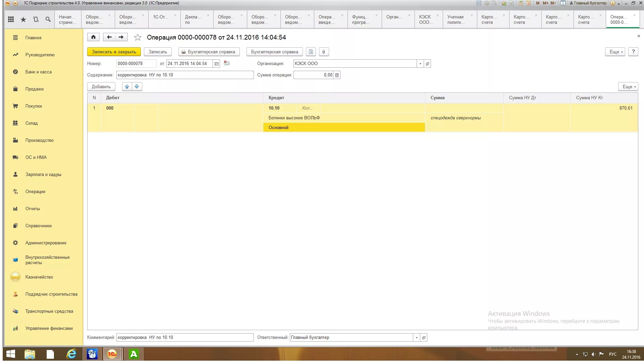This screenshot has height=362, width=644.
Task: Move the row down with the down arrow
Action: click(x=137, y=87)
